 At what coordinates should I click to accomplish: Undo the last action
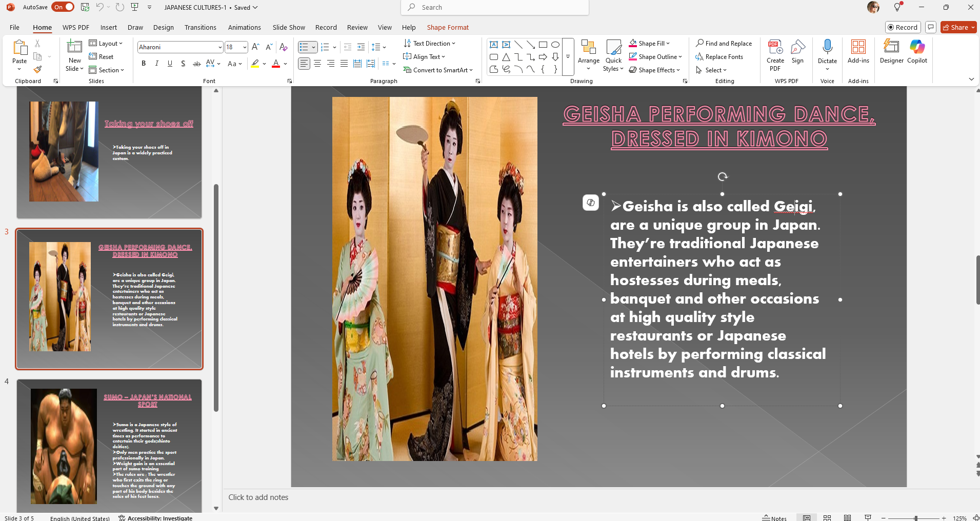point(100,7)
